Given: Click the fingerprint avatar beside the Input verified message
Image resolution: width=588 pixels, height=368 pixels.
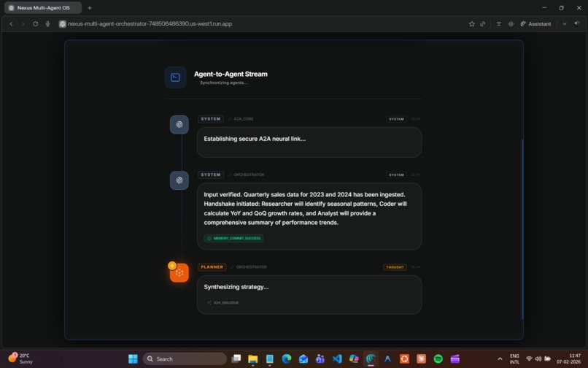Looking at the screenshot, I should point(179,180).
